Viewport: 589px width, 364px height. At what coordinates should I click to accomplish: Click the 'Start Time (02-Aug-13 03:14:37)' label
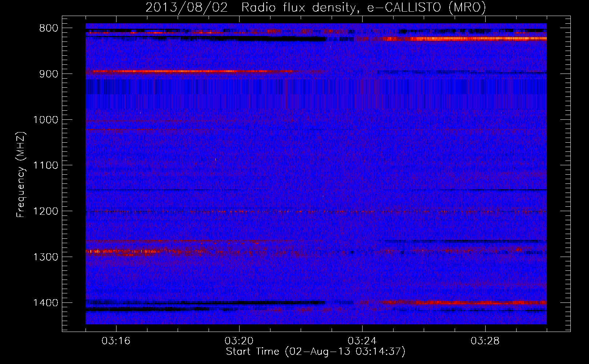(316, 352)
